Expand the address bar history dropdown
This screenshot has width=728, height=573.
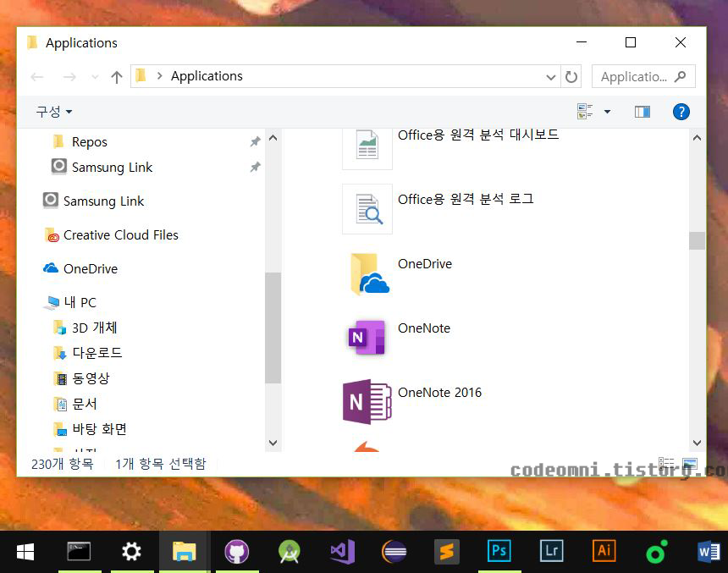(x=550, y=77)
